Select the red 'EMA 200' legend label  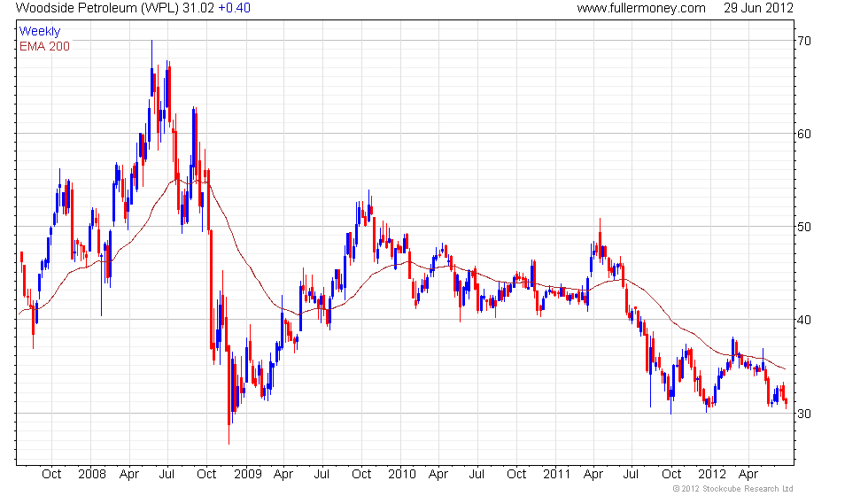click(44, 46)
